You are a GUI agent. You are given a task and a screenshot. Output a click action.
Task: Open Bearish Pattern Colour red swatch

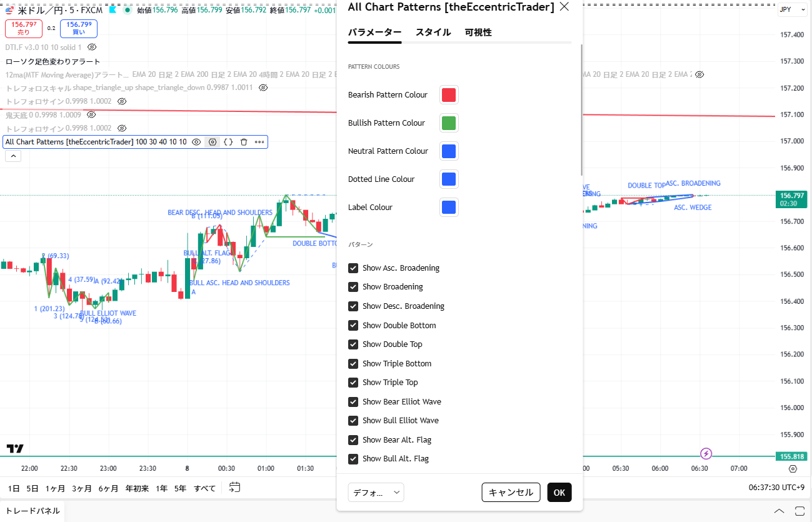[x=449, y=95]
